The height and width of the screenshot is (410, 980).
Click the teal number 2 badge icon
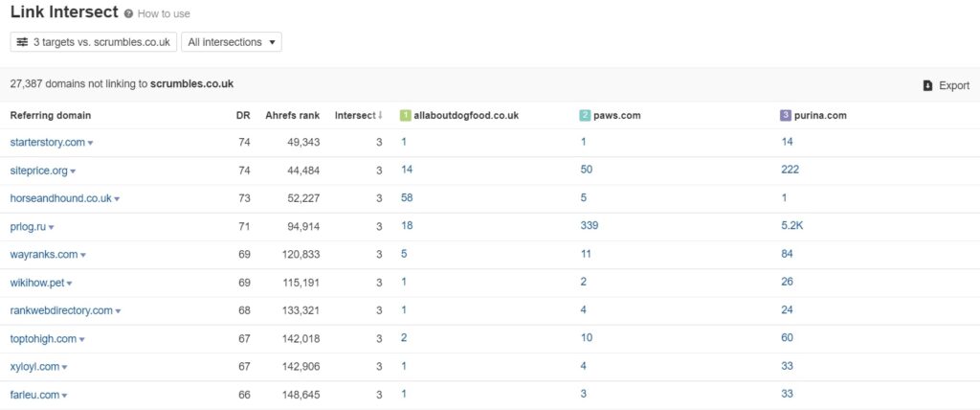point(585,115)
